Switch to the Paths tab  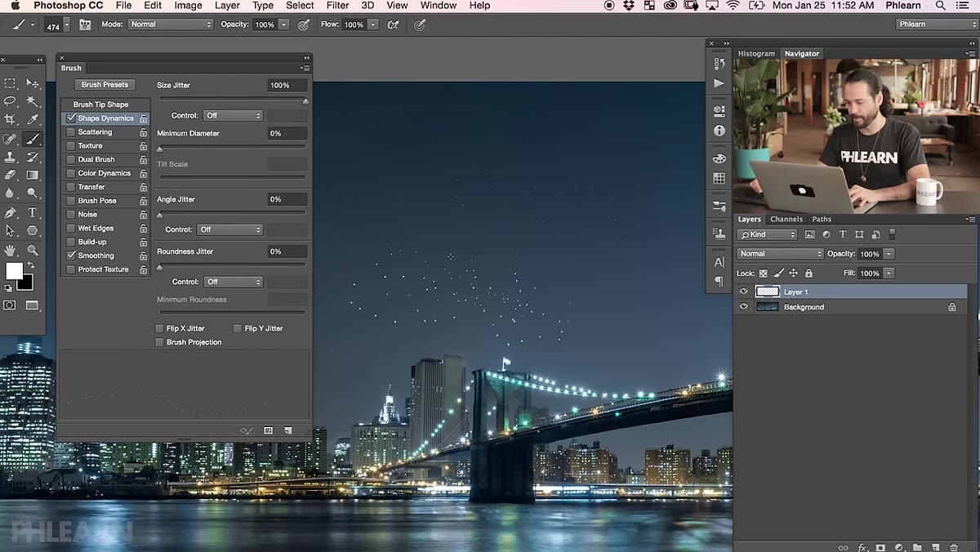tap(822, 219)
